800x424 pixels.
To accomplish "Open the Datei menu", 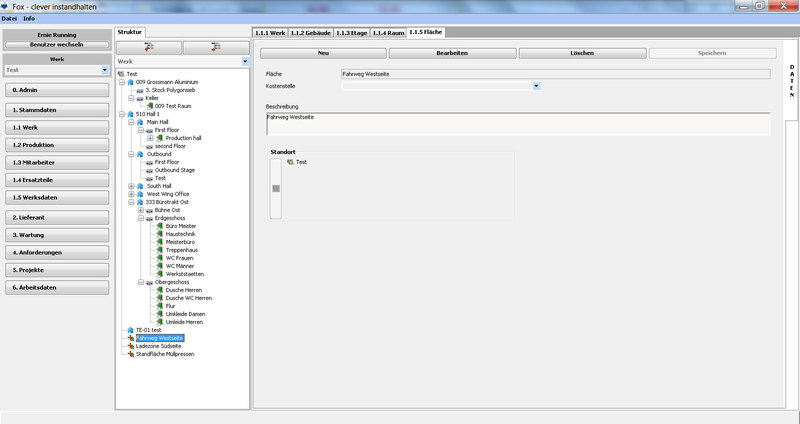I will 9,19.
